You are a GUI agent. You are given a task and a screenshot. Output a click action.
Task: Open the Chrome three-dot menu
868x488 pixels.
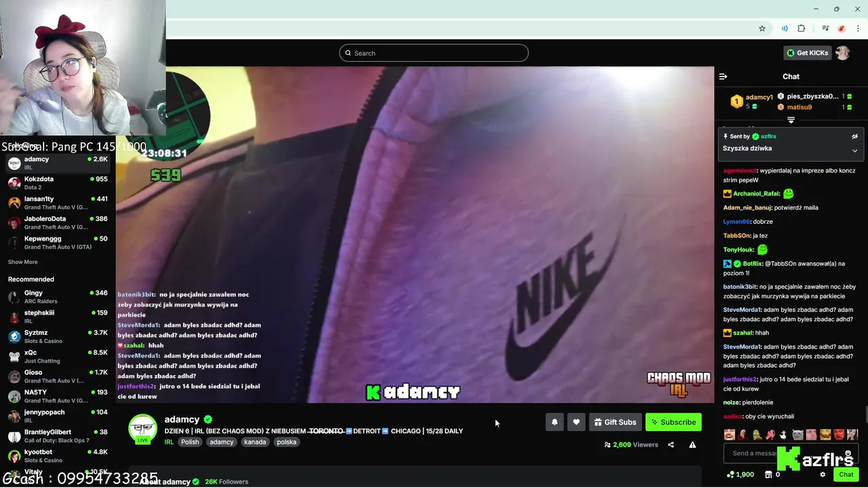859,28
